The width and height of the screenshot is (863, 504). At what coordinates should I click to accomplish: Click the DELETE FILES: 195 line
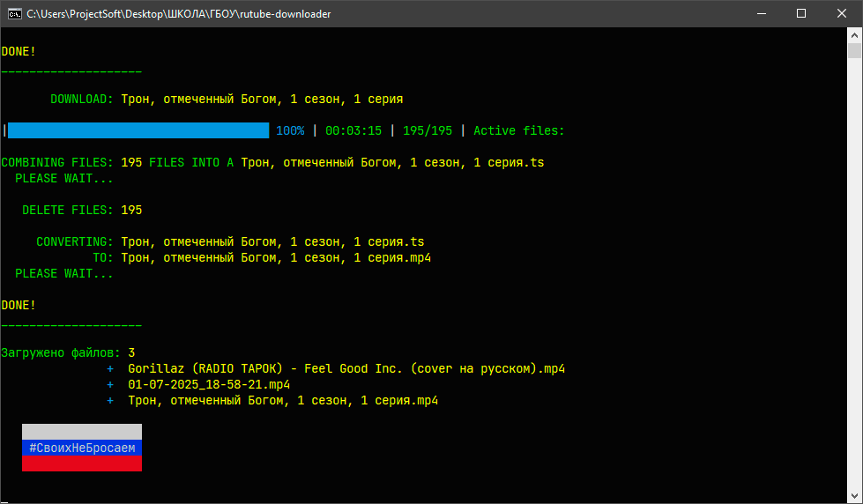(82, 210)
